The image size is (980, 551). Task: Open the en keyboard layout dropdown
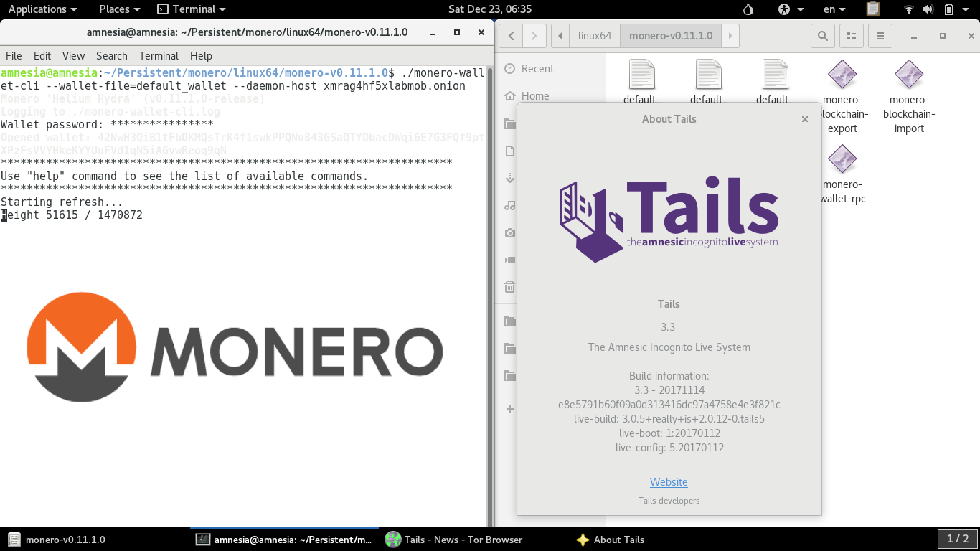click(x=834, y=9)
